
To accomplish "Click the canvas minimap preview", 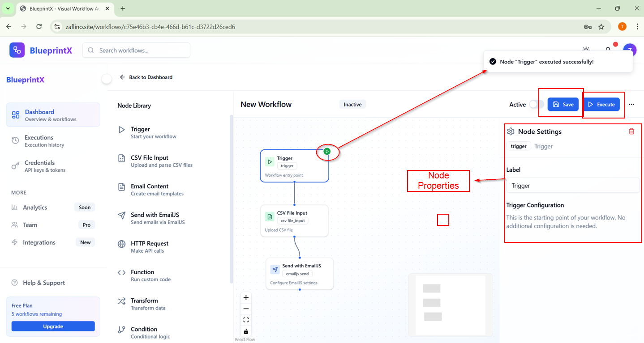I will pos(450,305).
